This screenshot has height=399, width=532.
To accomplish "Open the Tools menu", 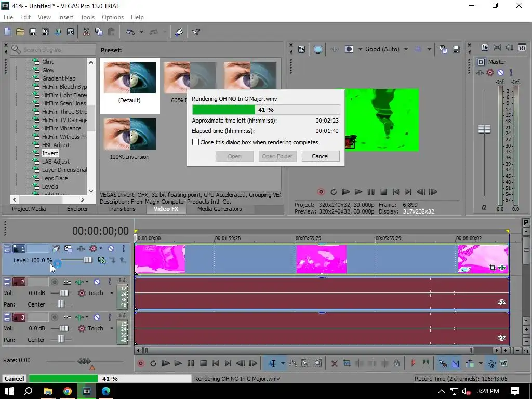I will 87,17.
